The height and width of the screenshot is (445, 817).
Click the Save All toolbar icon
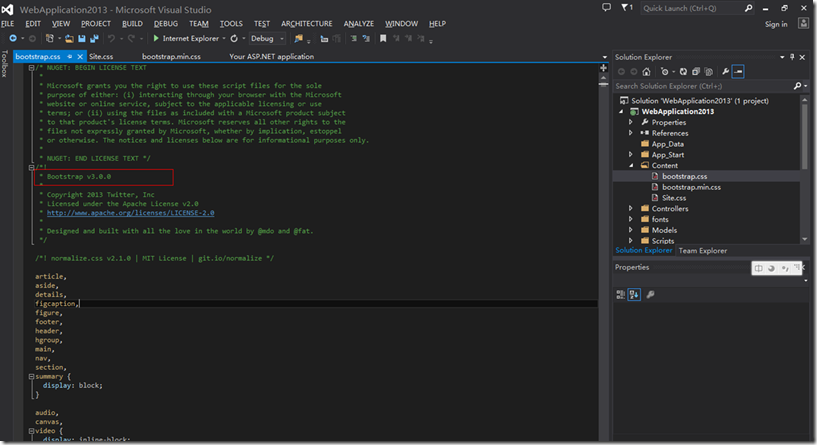[92, 39]
